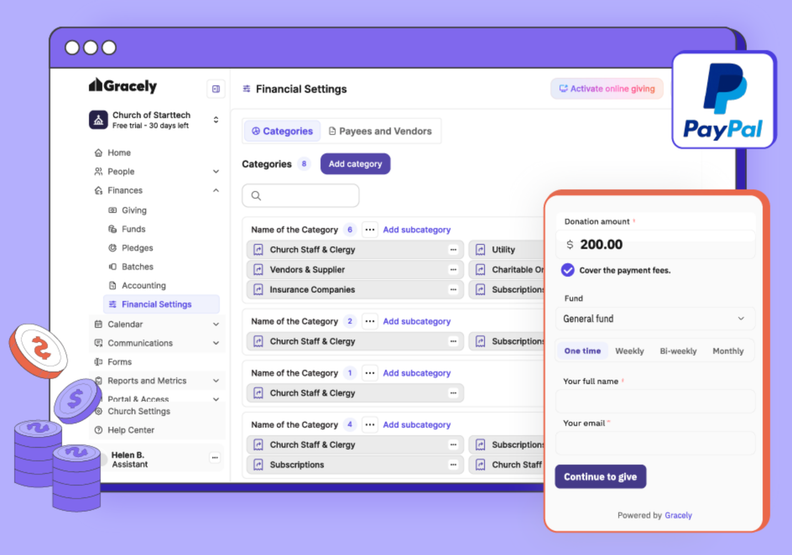Click the Add category button

pyautogui.click(x=355, y=164)
